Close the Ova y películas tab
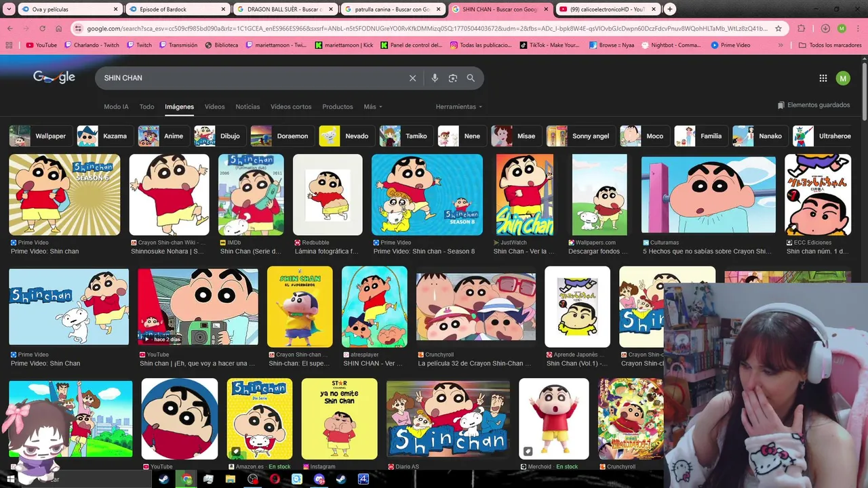Viewport: 868px width, 488px height. 116,9
